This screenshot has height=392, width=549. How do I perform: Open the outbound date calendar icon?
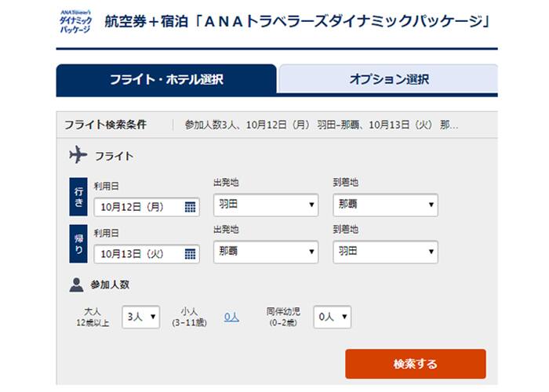pos(190,207)
